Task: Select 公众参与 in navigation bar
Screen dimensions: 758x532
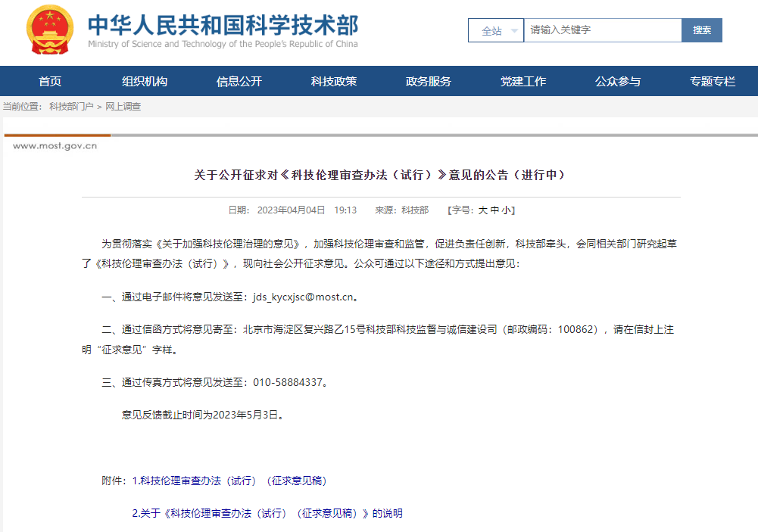Action: (x=618, y=82)
